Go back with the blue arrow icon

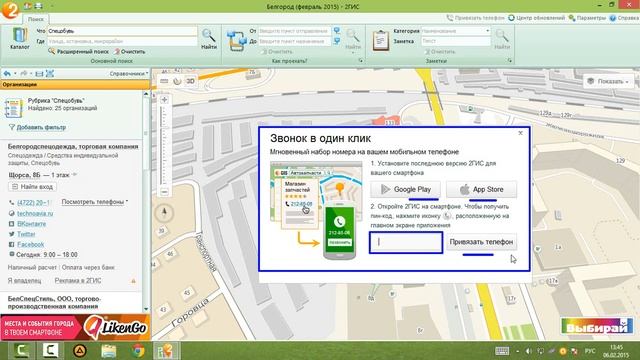7,73
